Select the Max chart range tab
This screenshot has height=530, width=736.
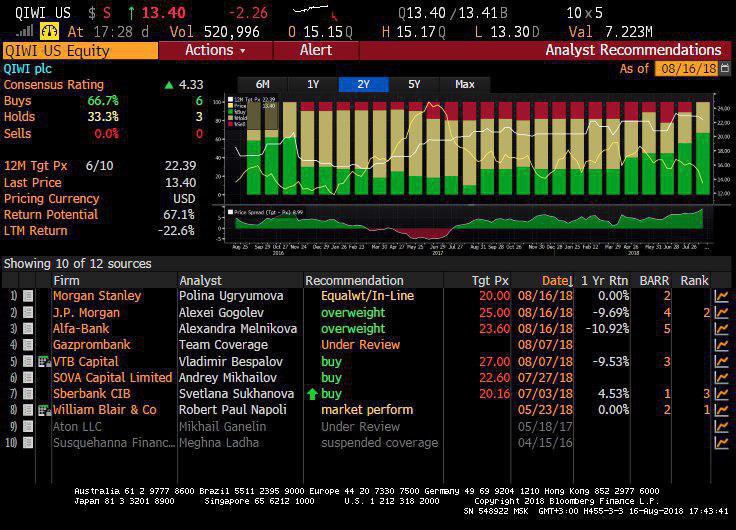point(465,84)
